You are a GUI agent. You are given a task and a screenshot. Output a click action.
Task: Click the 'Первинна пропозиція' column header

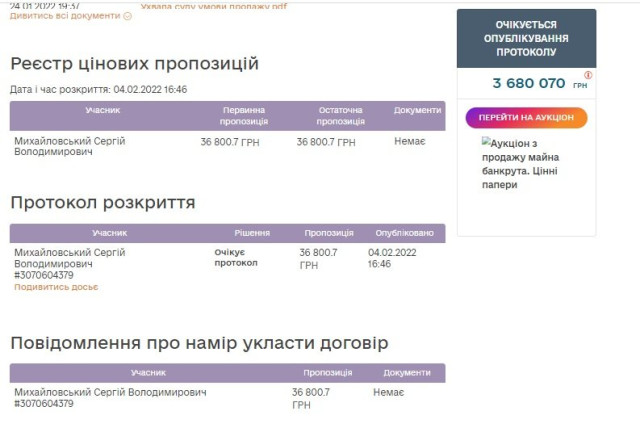coord(244,115)
